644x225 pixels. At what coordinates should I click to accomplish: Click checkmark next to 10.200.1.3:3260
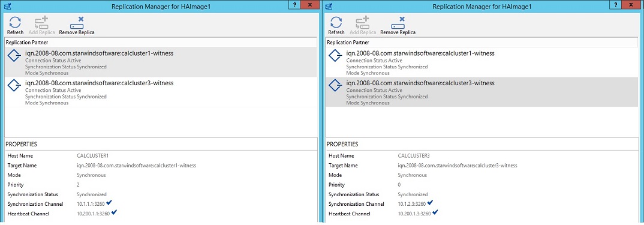pyautogui.click(x=435, y=212)
